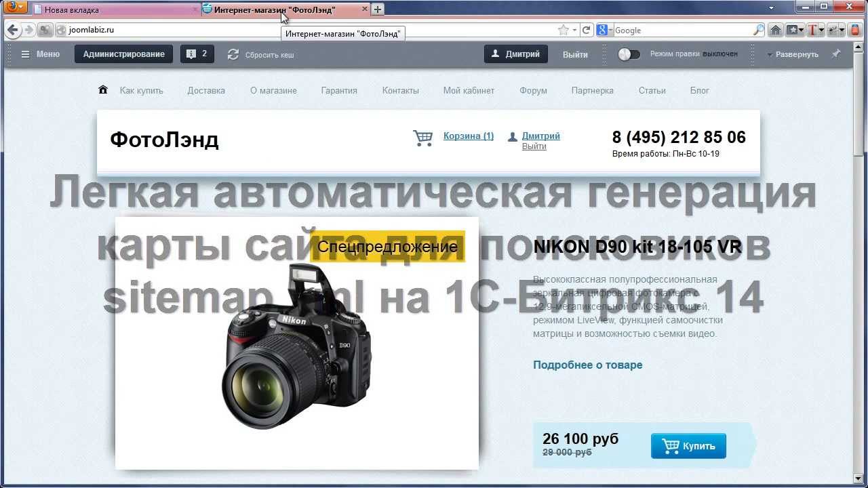Open the notifications counter showing 2
This screenshot has height=488, width=868.
pos(197,54)
